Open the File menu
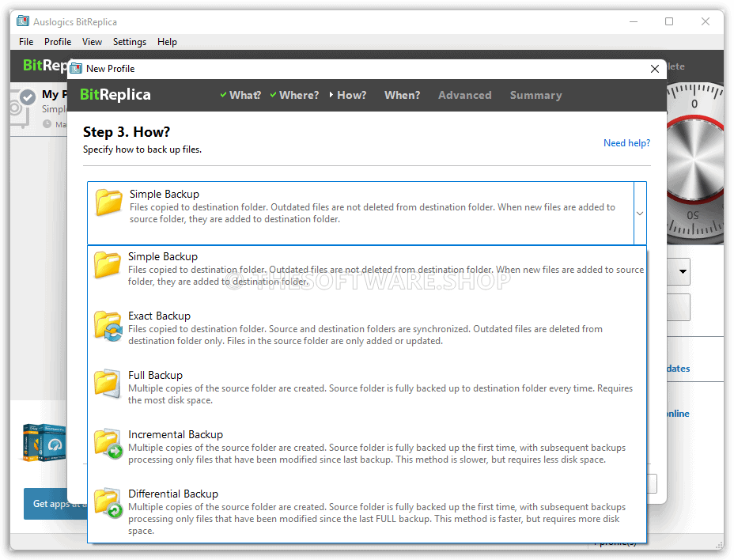This screenshot has height=560, width=734. [26, 42]
